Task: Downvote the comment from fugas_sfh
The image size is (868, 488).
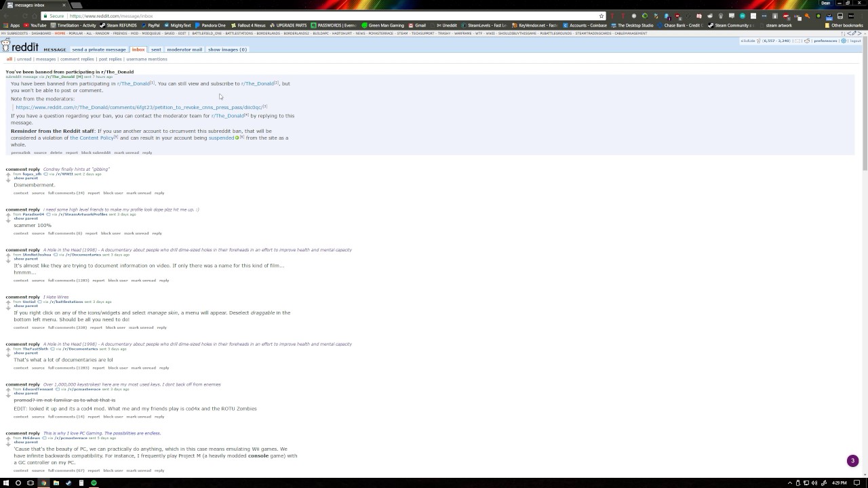Action: 8,181
